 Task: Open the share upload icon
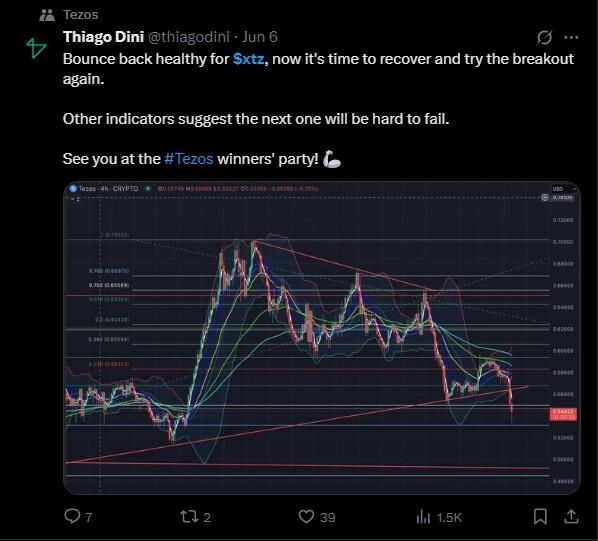point(571,517)
